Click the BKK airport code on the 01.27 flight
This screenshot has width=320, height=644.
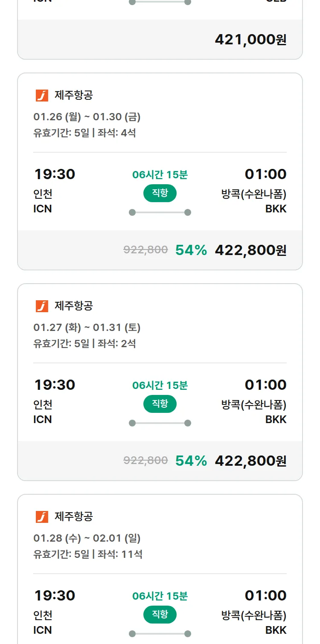[276, 419]
